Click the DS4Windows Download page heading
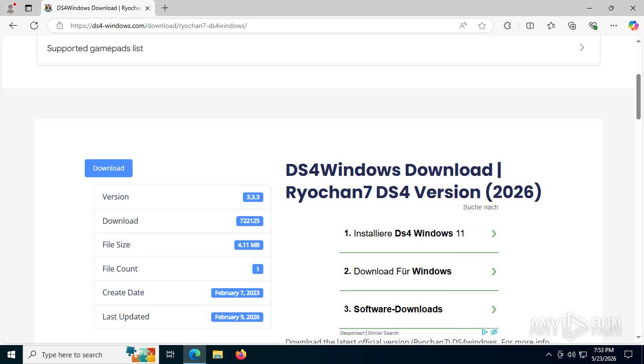The image size is (644, 364). 413,181
